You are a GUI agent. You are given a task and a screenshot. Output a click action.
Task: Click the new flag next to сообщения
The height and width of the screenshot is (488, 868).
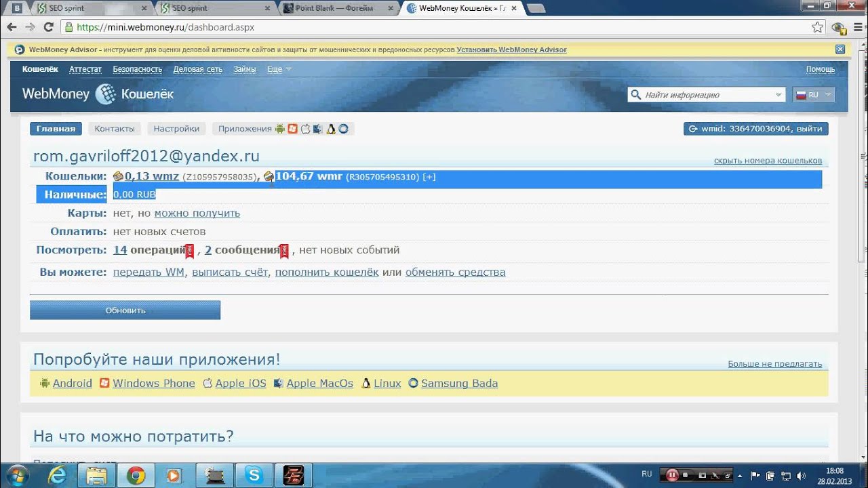[x=284, y=251]
